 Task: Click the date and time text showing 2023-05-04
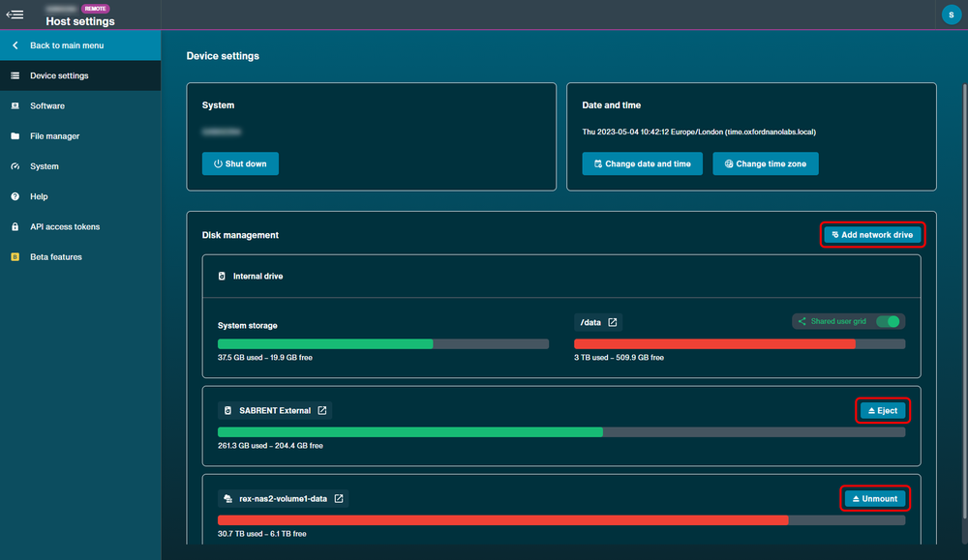(699, 132)
